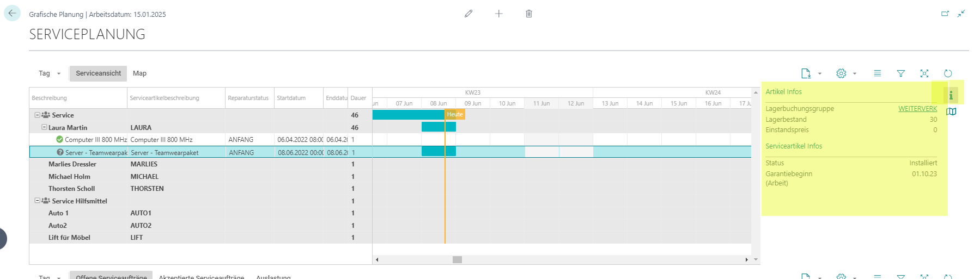Click the KW23 week header

pos(473,92)
